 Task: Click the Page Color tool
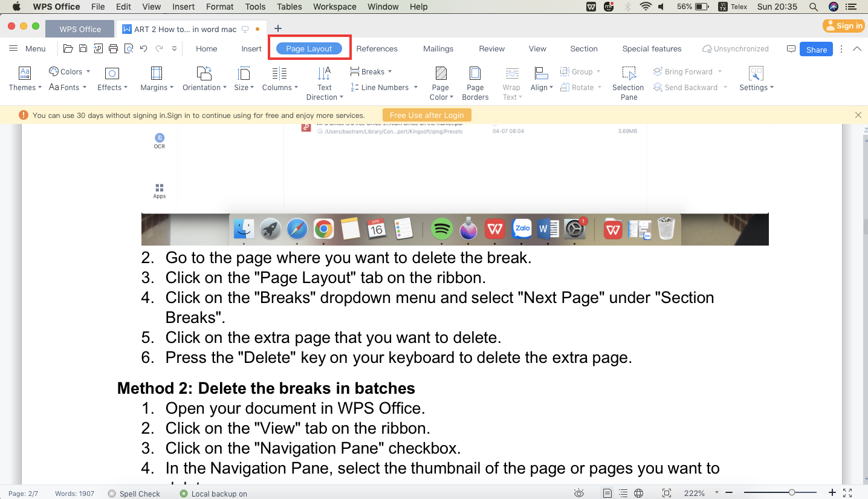coord(441,82)
